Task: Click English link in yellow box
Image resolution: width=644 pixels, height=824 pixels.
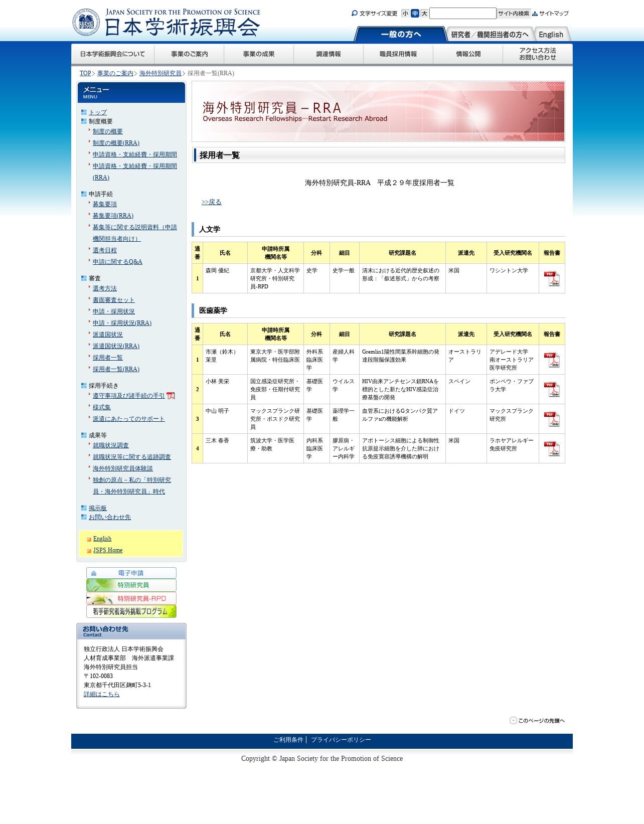Action: pyautogui.click(x=102, y=539)
